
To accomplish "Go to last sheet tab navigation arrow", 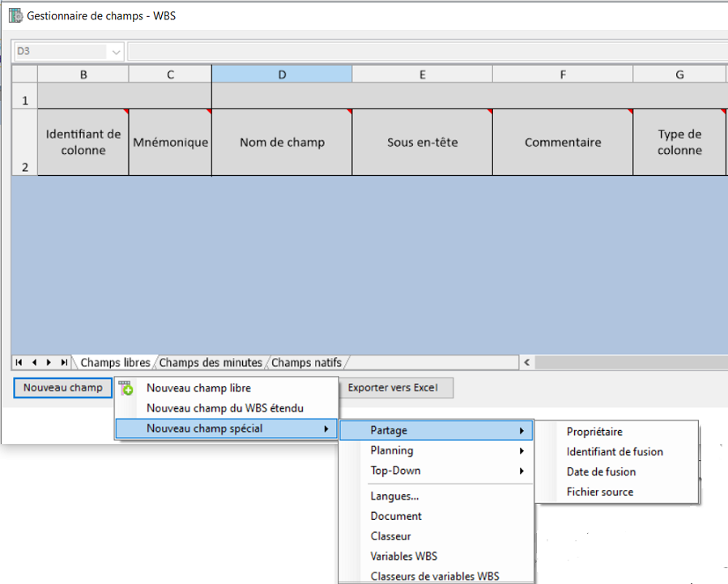I will click(64, 363).
